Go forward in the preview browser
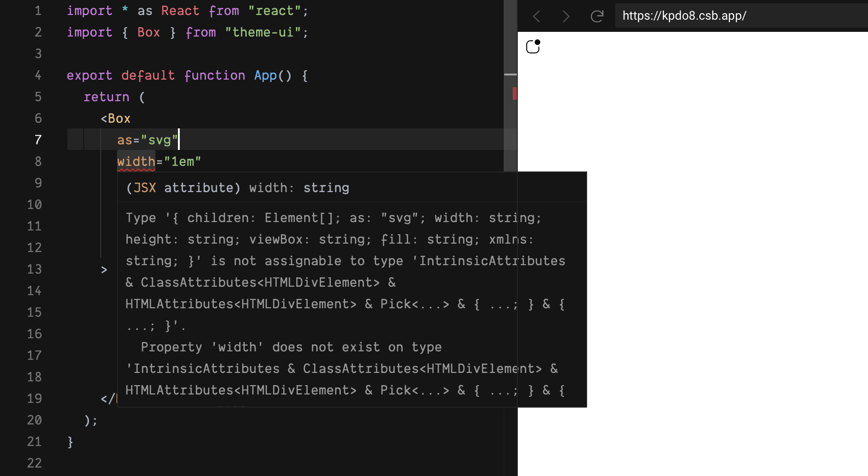Screen dimensions: 868x476 [x=566, y=16]
